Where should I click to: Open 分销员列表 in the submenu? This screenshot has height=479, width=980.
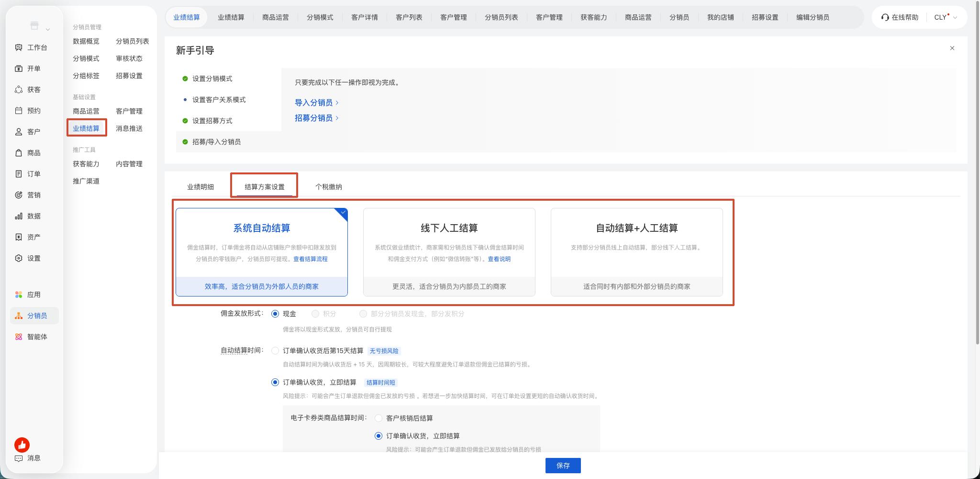click(133, 41)
